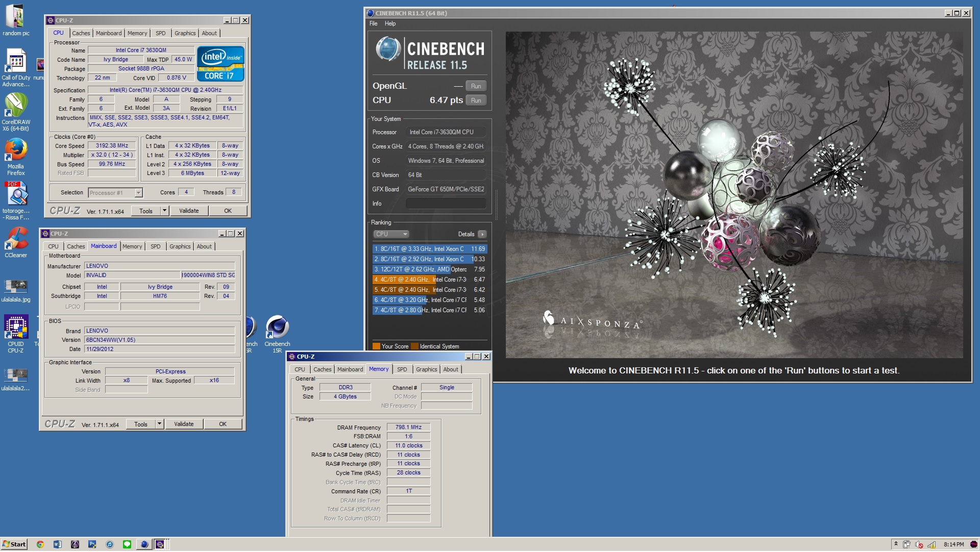
Task: Open the 'random pic' desktop icon
Action: pos(15,20)
